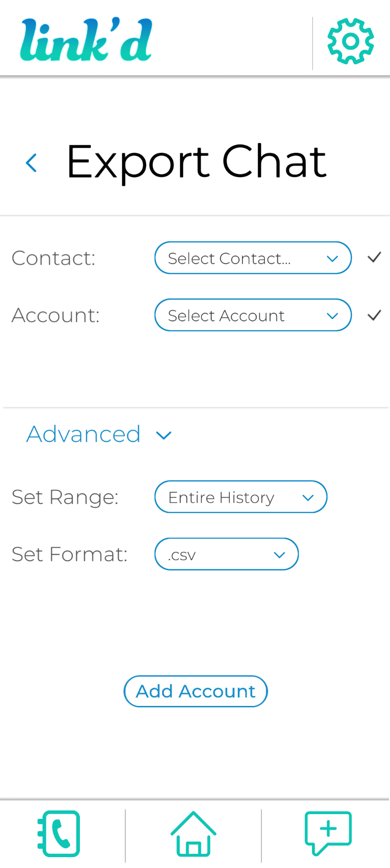Open the .csv format dropdown
Image resolution: width=390 pixels, height=868 pixels.
coord(226,554)
